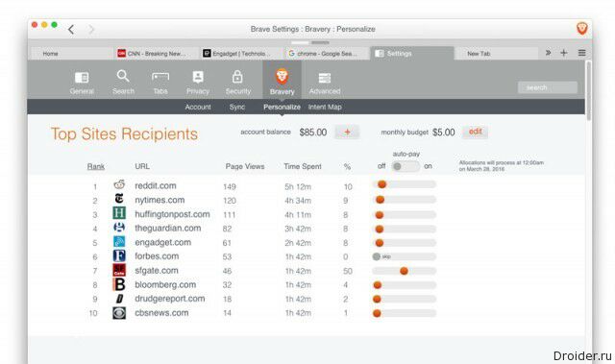Open the Intent Map sub-menu
The width and height of the screenshot is (615, 364).
325,107
